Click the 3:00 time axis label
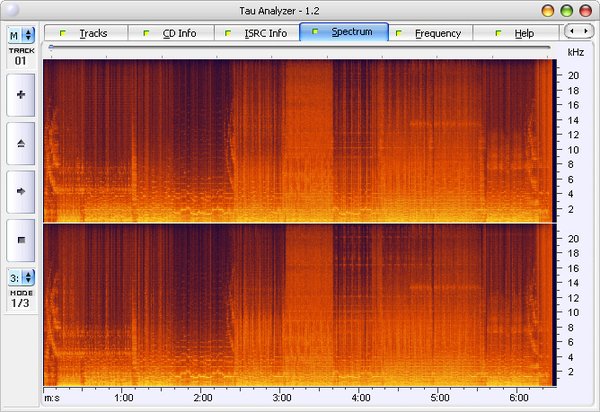The height and width of the screenshot is (412, 600). coord(282,398)
